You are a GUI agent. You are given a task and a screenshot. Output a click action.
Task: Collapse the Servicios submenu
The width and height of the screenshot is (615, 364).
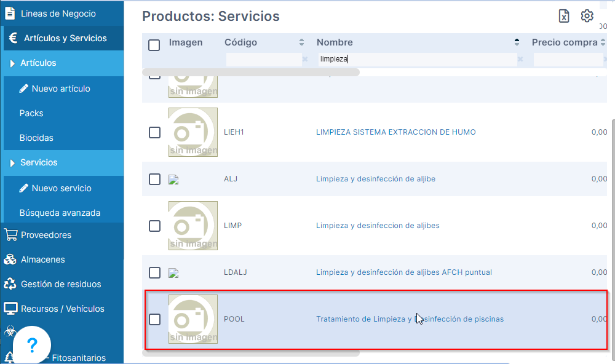point(12,163)
